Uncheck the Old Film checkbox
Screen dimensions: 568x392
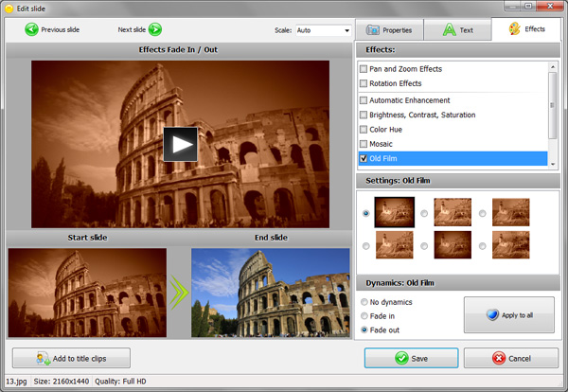pos(364,158)
